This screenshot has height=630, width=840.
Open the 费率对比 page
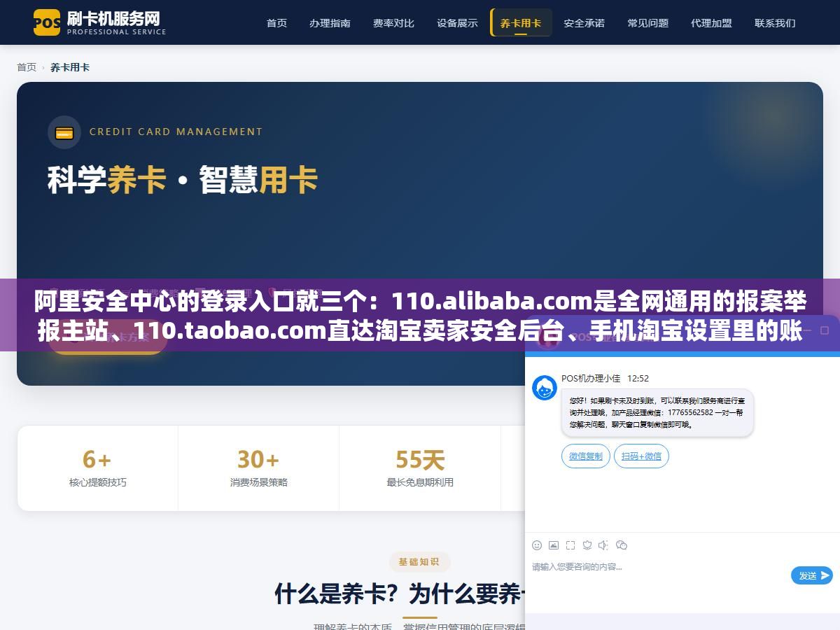[393, 22]
